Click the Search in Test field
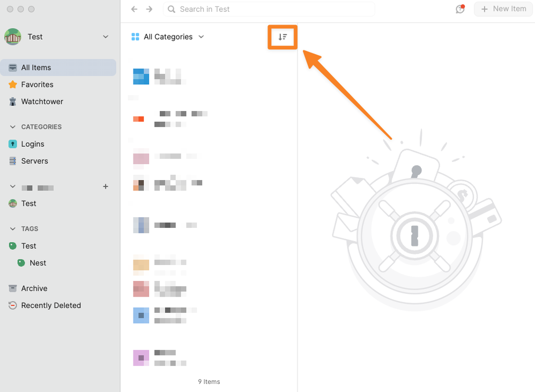The height and width of the screenshot is (392, 535). point(273,9)
